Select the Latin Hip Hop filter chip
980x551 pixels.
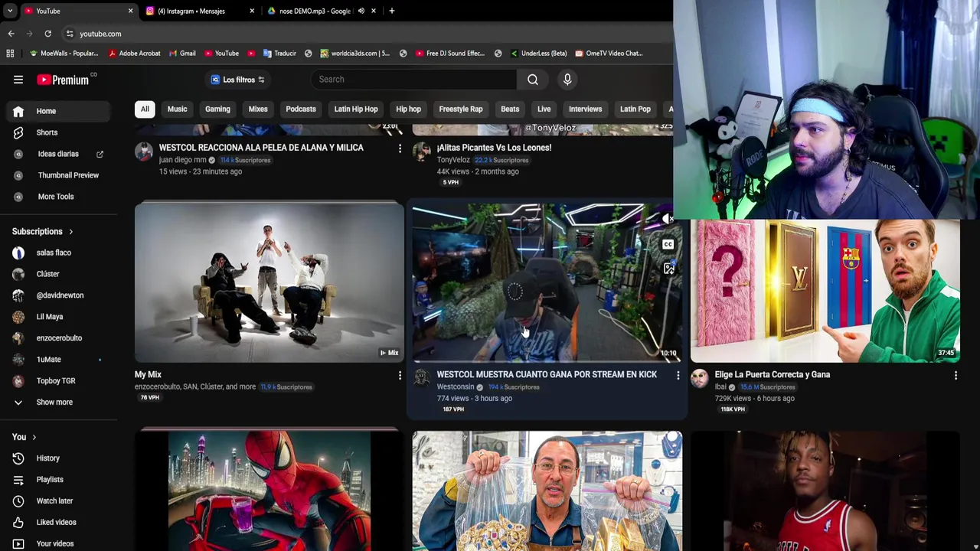point(356,109)
